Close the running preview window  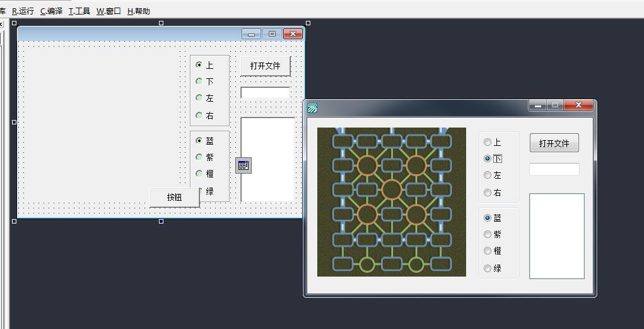[x=578, y=105]
